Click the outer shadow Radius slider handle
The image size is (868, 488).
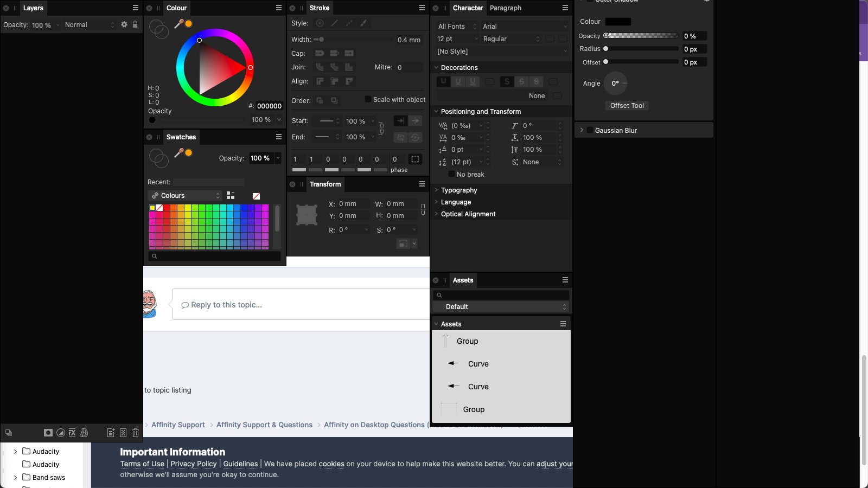click(x=606, y=49)
